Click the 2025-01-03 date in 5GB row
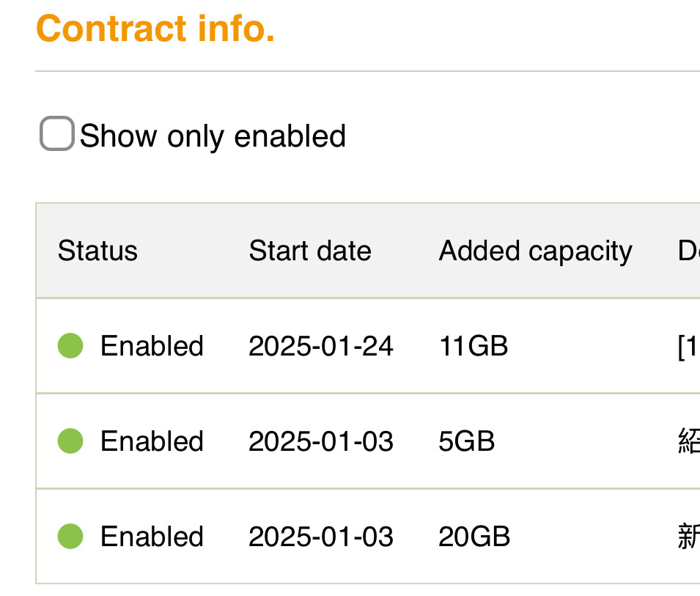This screenshot has height=596, width=700. pyautogui.click(x=321, y=441)
